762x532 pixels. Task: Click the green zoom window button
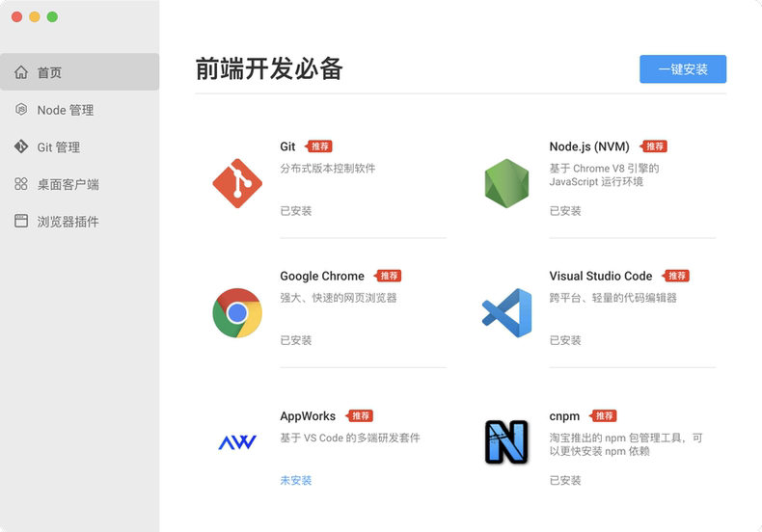[52, 17]
